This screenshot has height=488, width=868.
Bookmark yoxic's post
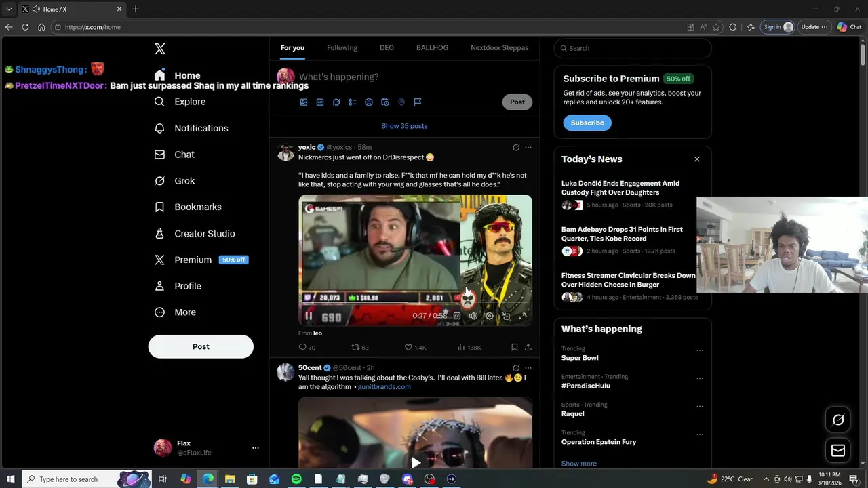[515, 348]
